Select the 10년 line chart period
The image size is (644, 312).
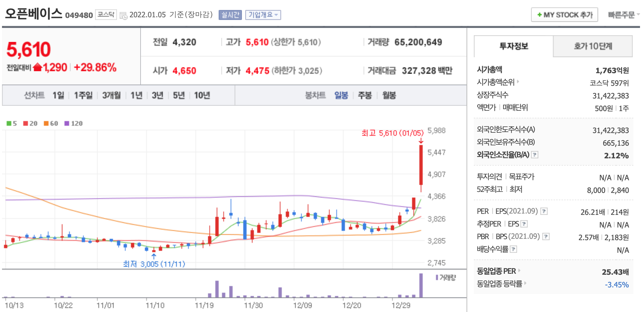point(202,95)
